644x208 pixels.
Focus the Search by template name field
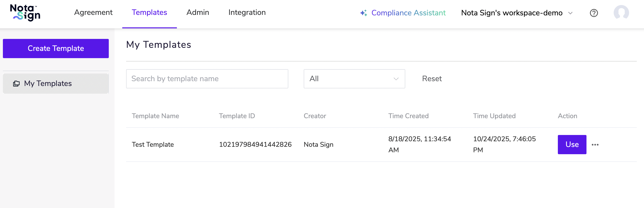(x=207, y=79)
